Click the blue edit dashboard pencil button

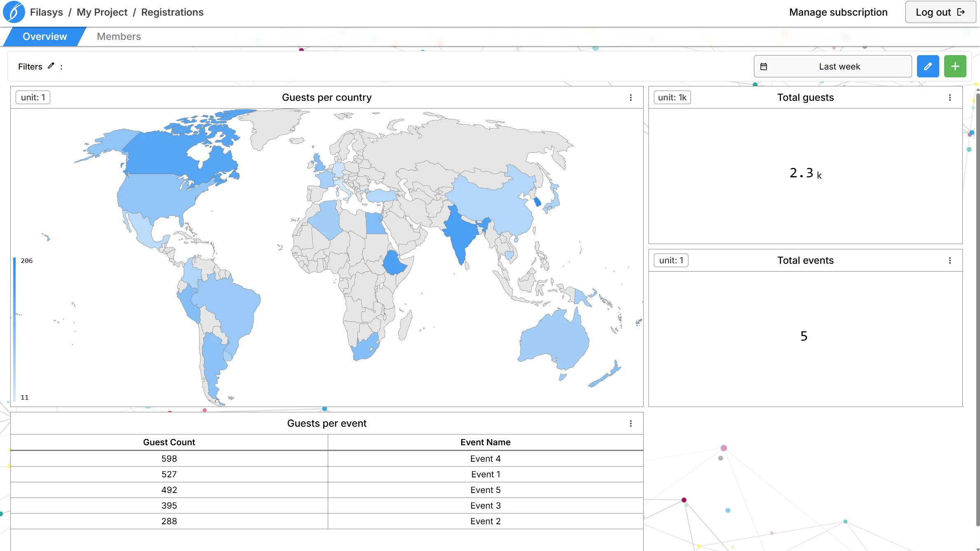pyautogui.click(x=928, y=66)
